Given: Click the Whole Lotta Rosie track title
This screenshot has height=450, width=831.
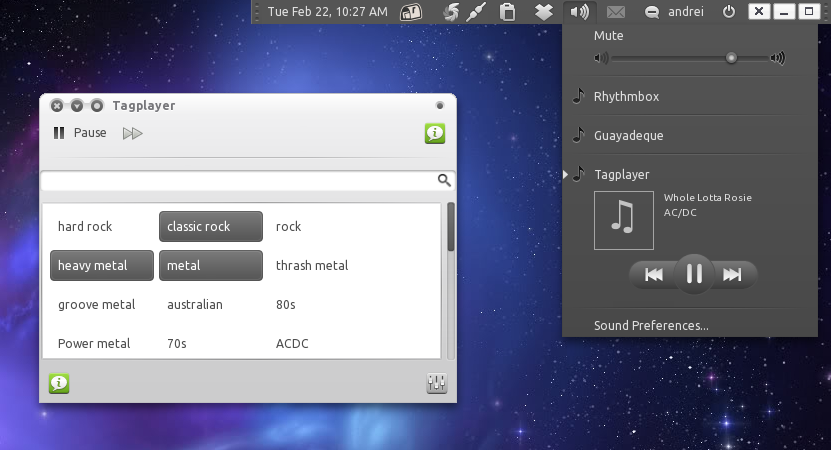Looking at the screenshot, I should pyautogui.click(x=708, y=198).
